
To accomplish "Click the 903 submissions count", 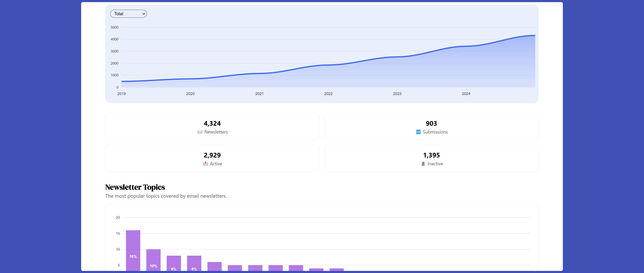I will [431, 123].
